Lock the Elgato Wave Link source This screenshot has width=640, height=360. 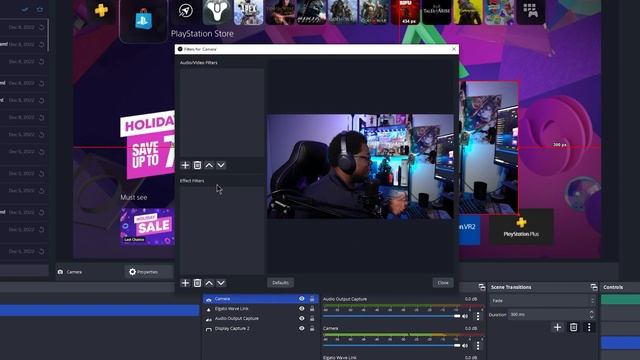[312, 309]
